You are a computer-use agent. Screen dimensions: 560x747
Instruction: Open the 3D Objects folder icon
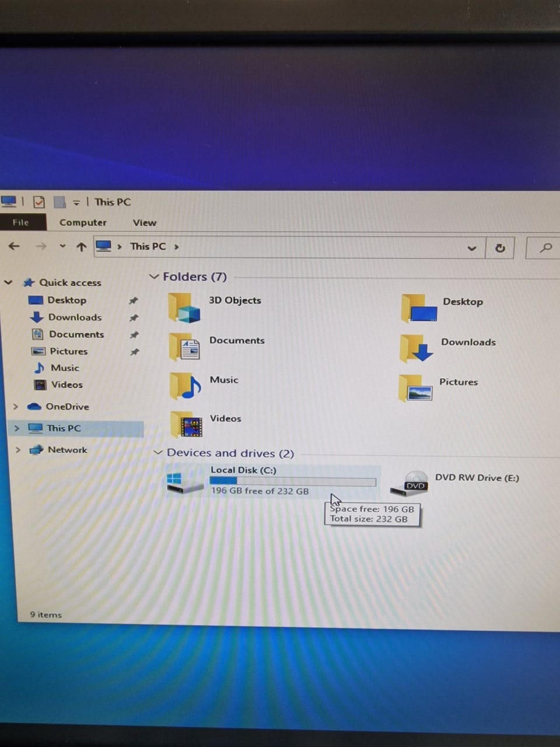tap(184, 308)
